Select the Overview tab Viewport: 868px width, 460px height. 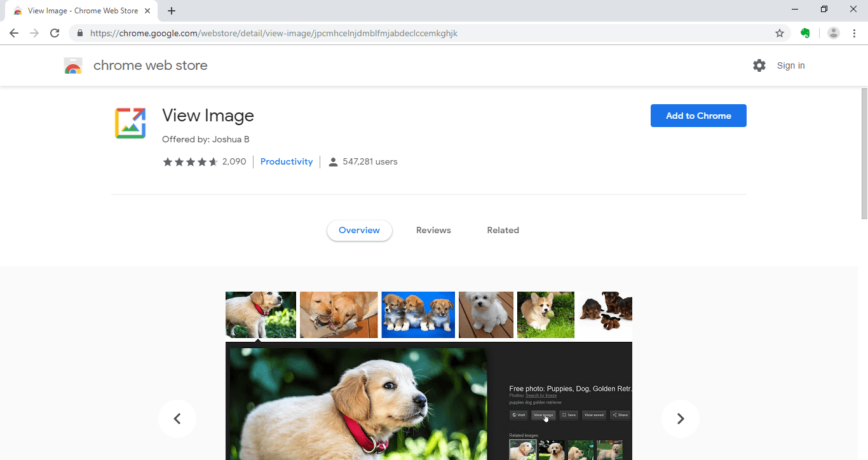coord(360,231)
